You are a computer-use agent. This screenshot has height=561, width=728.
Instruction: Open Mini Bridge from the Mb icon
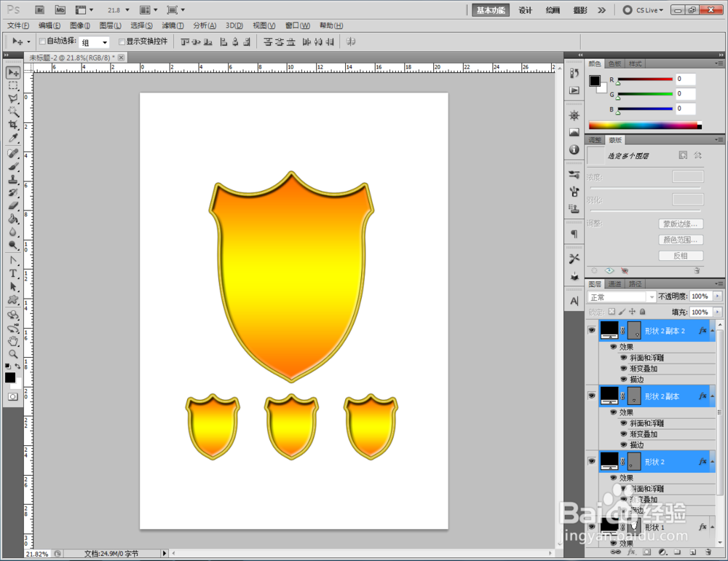coord(60,9)
